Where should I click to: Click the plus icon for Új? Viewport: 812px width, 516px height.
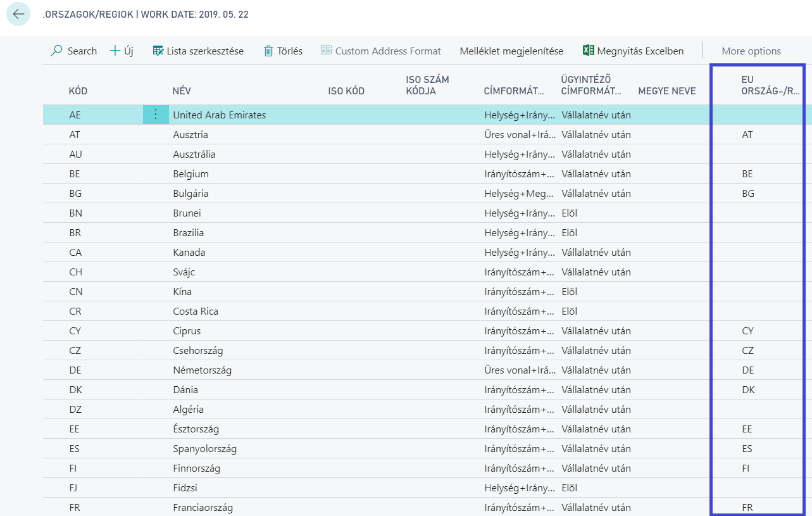point(115,51)
